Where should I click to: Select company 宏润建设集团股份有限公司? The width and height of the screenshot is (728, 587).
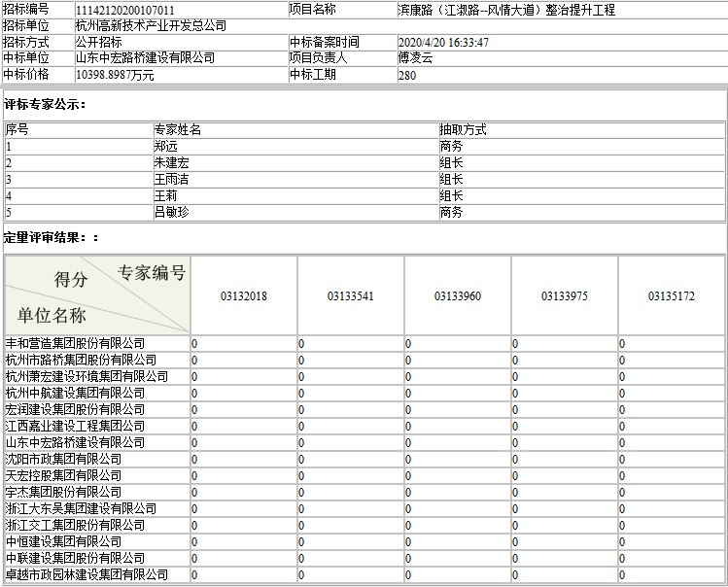[x=75, y=409]
